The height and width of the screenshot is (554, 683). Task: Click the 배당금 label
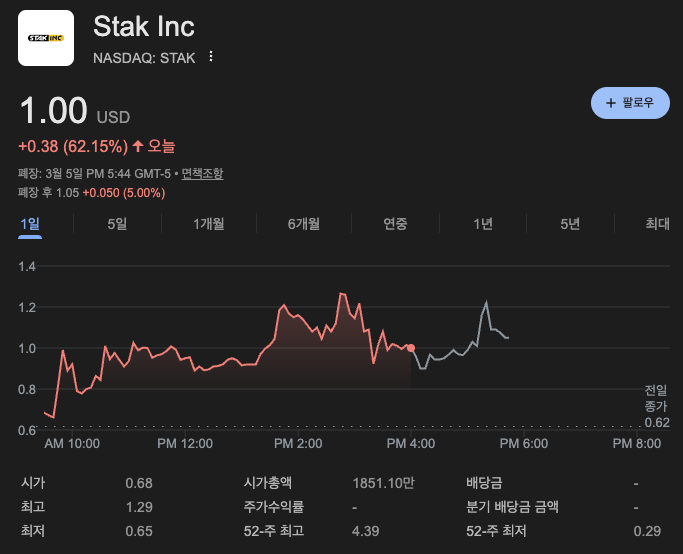(484, 483)
